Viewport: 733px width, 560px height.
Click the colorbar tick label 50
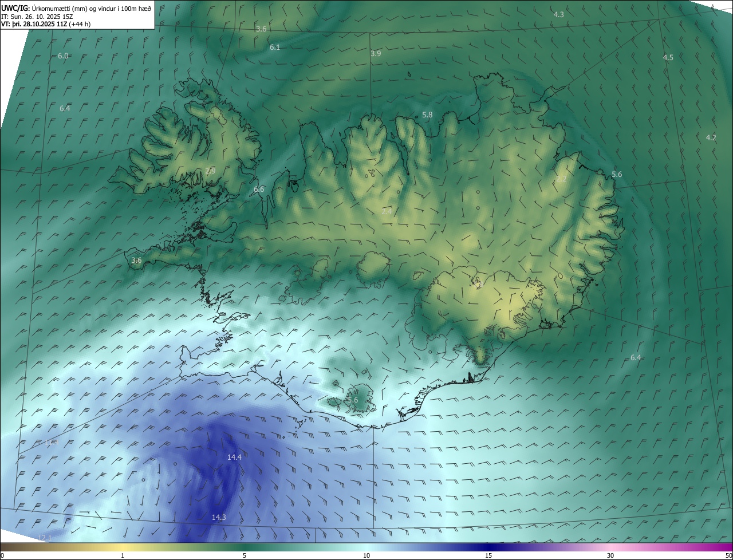pos(728,556)
